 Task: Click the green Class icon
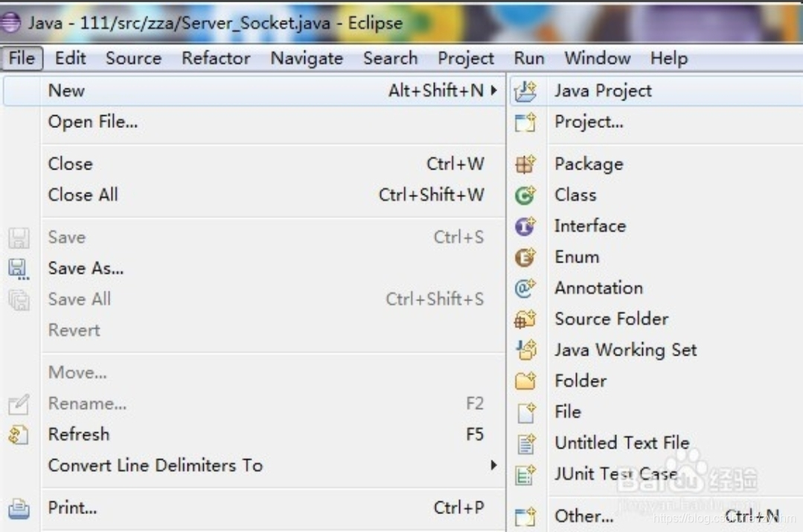click(x=525, y=195)
